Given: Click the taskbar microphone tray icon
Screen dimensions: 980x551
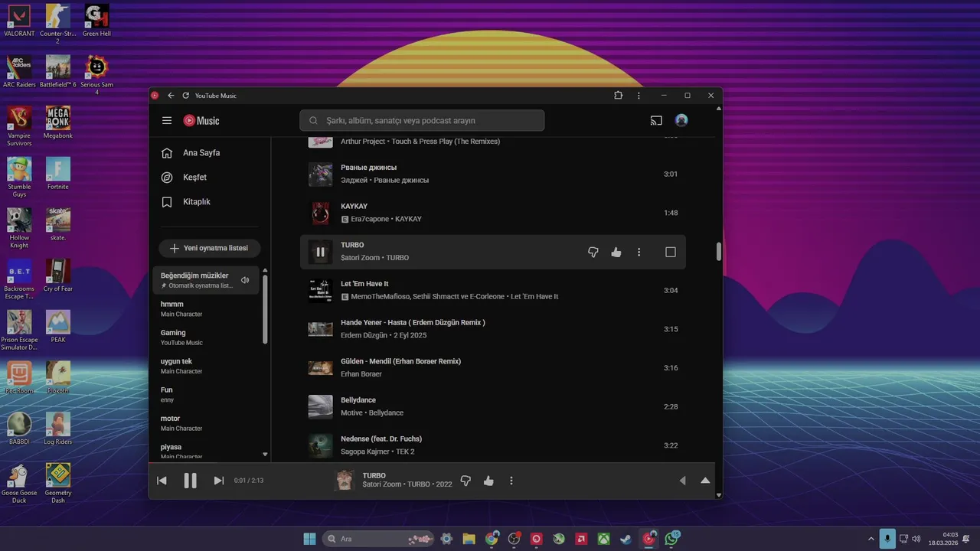Looking at the screenshot, I should point(887,539).
